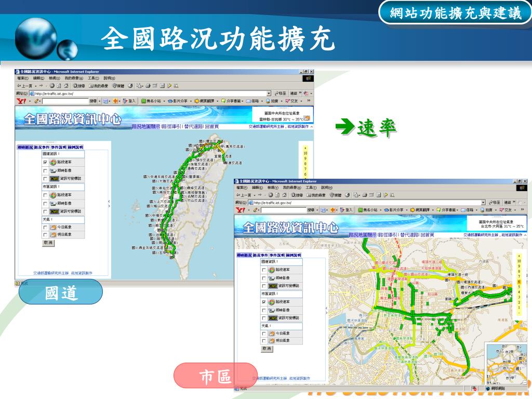The image size is (532, 399).
Task: Check 國道資訊 即時影像 in the Taiwan map window
Action: click(45, 170)
